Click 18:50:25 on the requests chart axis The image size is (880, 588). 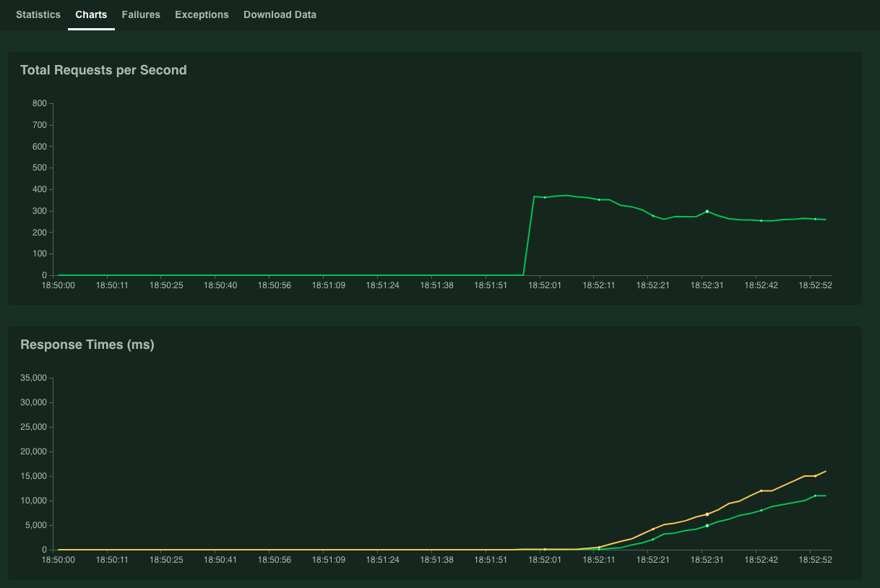pos(166,285)
